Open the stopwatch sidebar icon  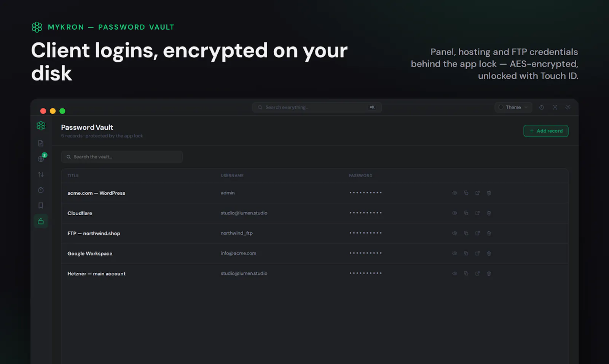click(x=41, y=190)
